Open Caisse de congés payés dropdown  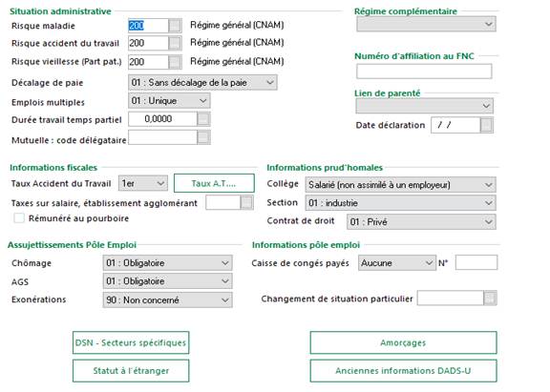[397, 262]
